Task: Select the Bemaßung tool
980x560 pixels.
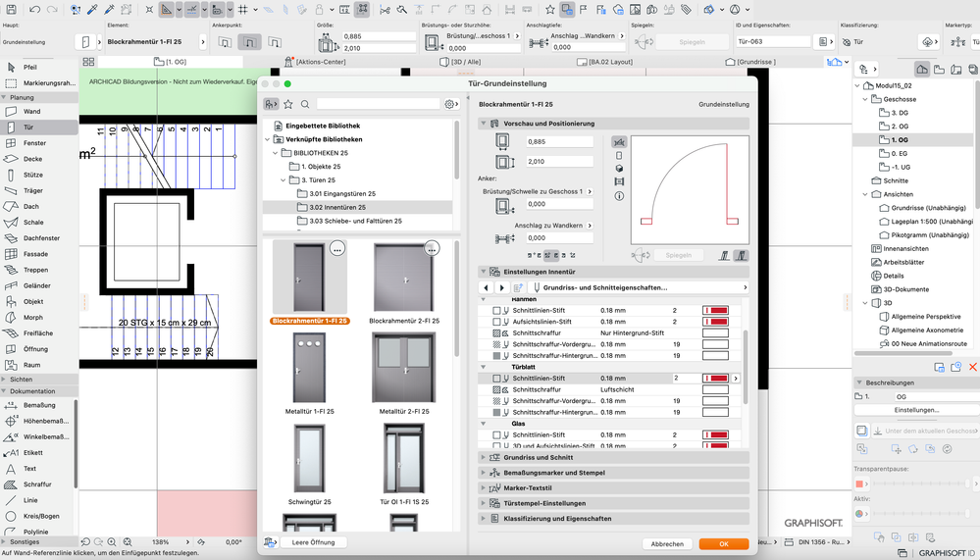Action: pyautogui.click(x=39, y=405)
